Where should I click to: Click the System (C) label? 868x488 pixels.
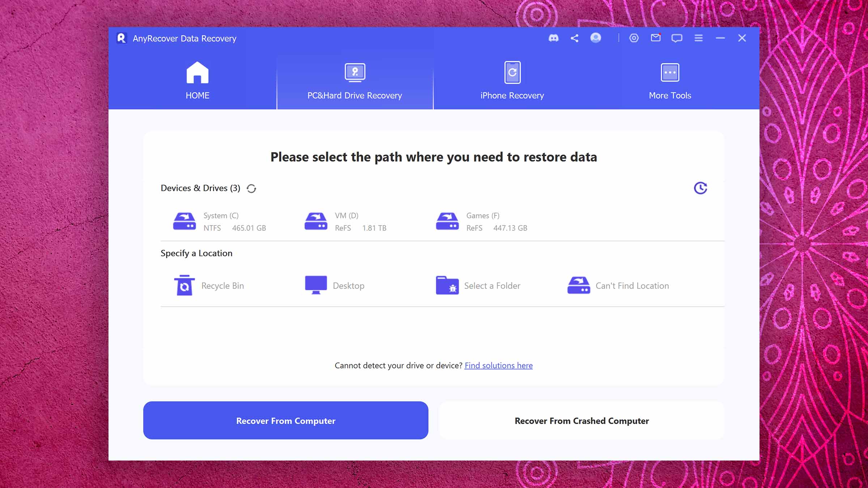coord(221,215)
